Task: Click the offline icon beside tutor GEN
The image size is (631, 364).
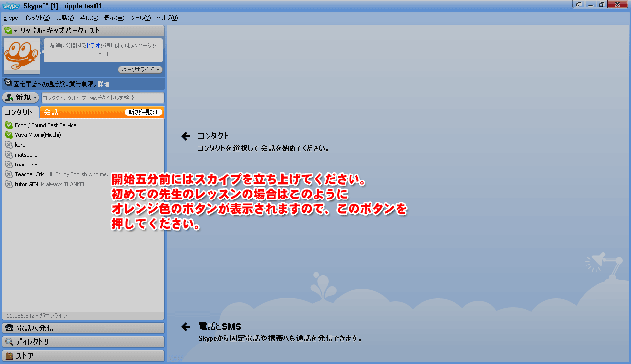Action: [8, 184]
